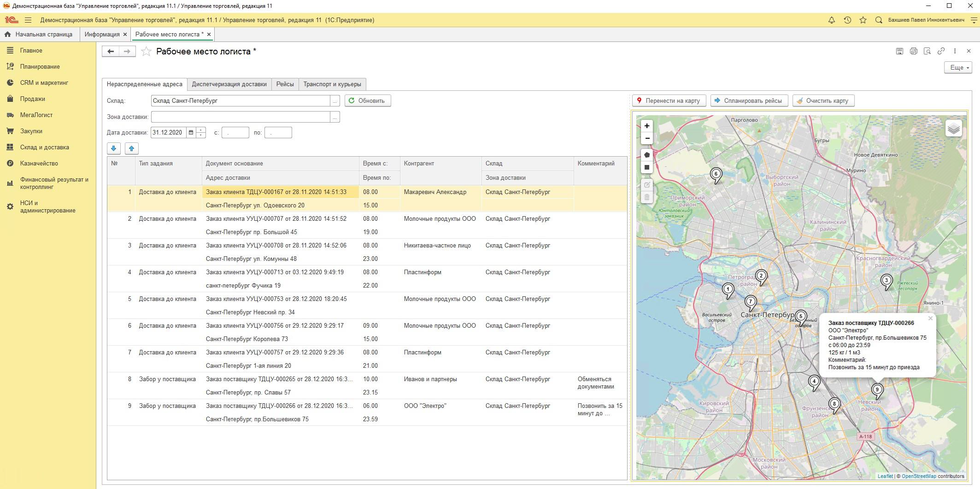Zoom out on the map
Image resolution: width=980 pixels, height=489 pixels.
[x=647, y=138]
